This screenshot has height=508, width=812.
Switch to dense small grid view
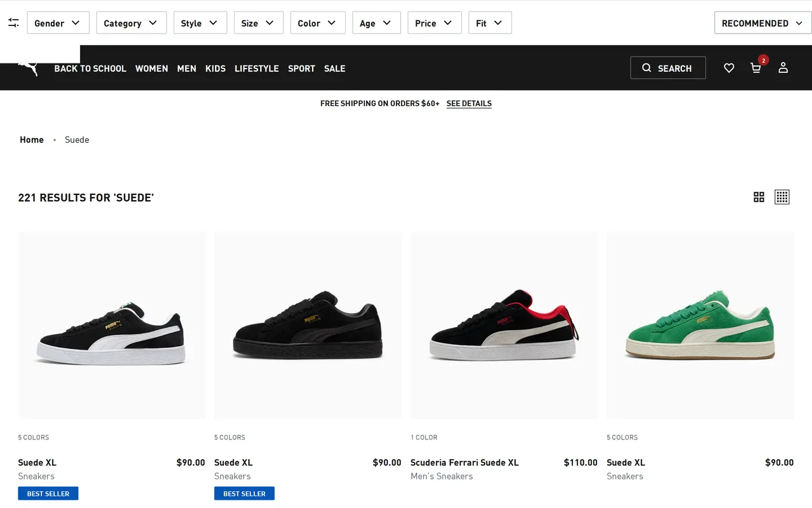coord(782,197)
